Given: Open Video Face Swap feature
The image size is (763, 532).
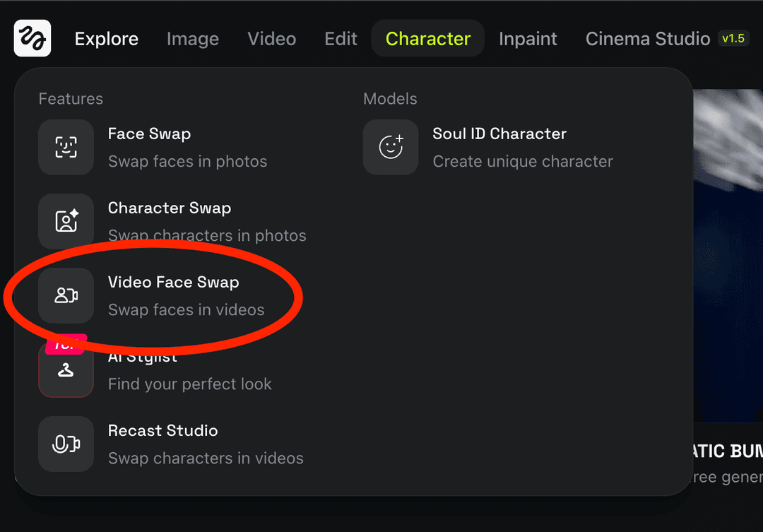Looking at the screenshot, I should tap(173, 283).
